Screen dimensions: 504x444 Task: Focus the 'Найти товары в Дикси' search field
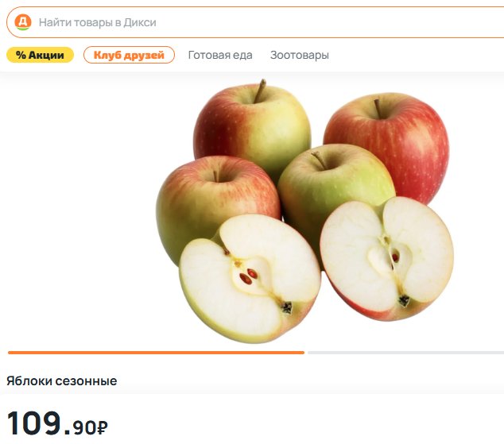[255, 22]
